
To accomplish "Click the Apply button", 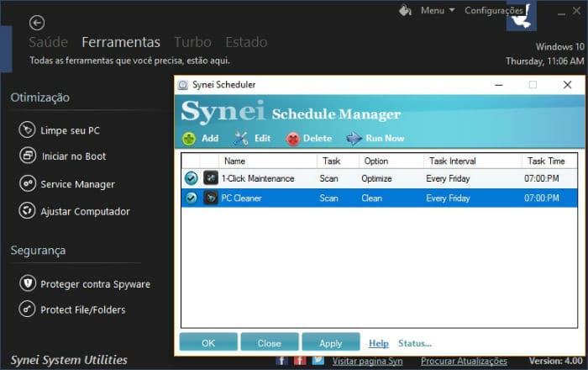I will click(330, 342).
